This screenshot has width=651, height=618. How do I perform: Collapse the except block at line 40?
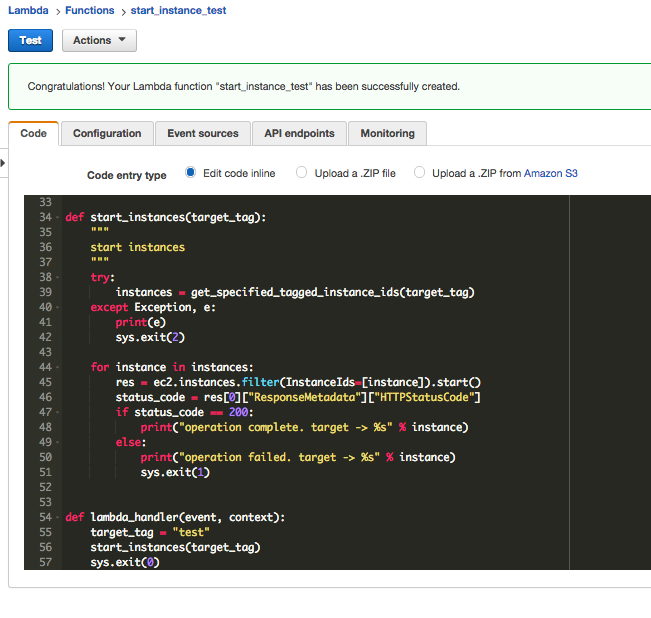pos(56,307)
